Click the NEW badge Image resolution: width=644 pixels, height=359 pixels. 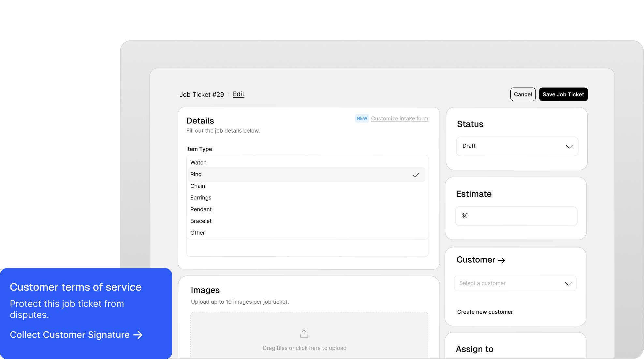362,119
